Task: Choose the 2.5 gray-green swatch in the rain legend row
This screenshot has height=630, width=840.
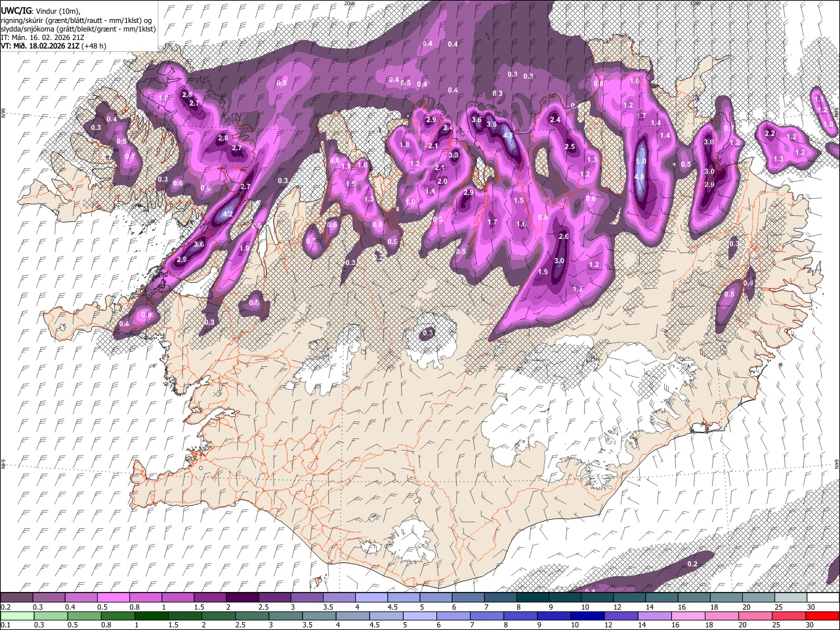Action: click(252, 616)
